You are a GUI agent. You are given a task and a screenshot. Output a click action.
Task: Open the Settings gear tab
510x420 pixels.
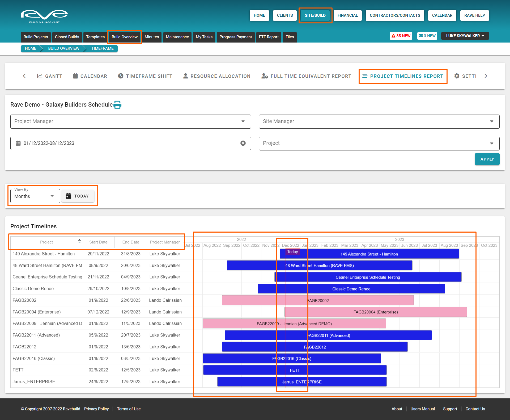coord(465,76)
